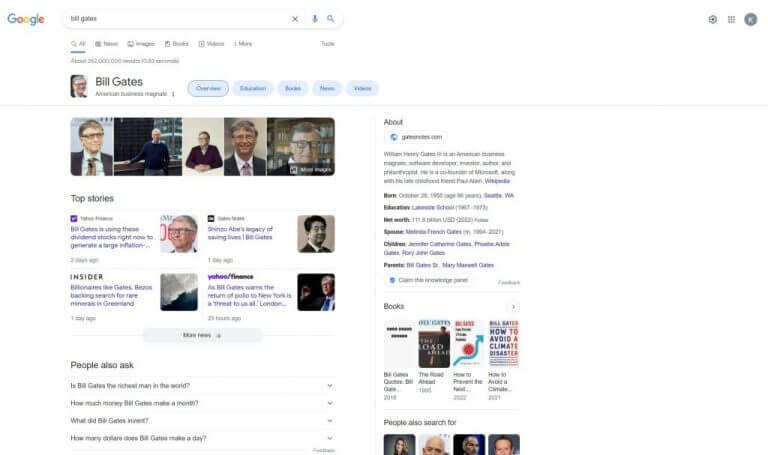The width and height of the screenshot is (768, 455).
Task: Click the shield icon on Claim this knowledge panel
Action: click(392, 280)
